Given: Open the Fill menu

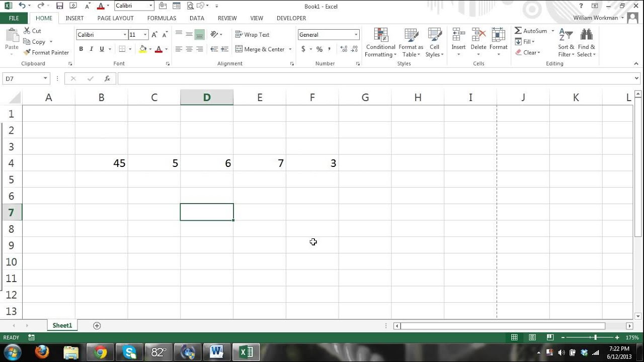Looking at the screenshot, I should point(525,42).
